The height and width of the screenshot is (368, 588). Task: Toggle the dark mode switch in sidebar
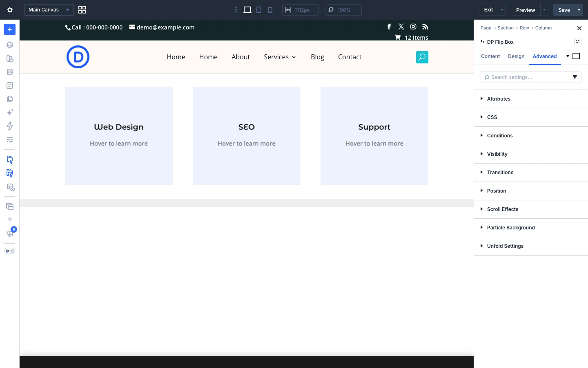10,251
